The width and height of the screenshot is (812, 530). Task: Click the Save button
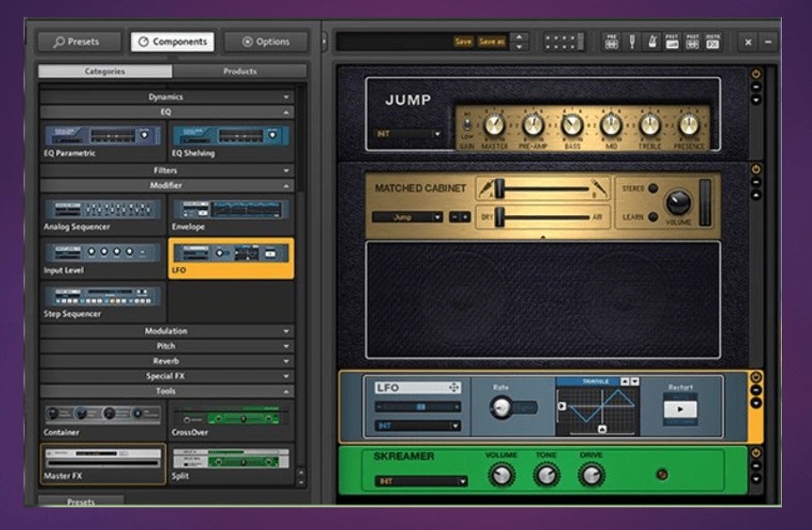click(x=463, y=41)
